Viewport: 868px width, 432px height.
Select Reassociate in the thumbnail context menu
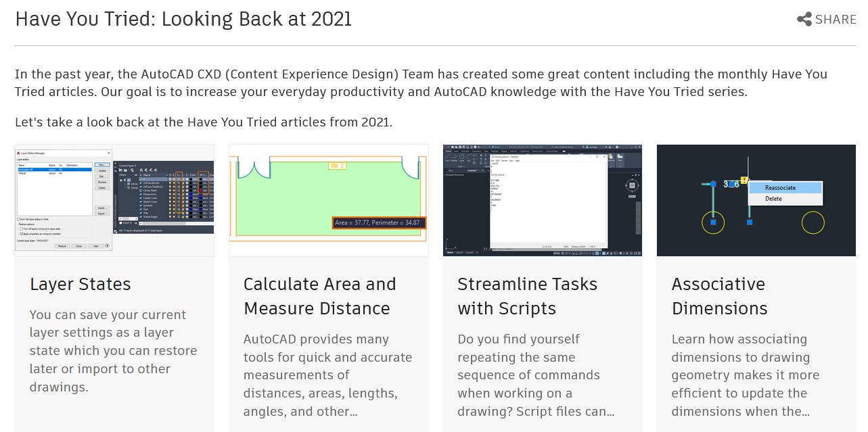pyautogui.click(x=780, y=188)
